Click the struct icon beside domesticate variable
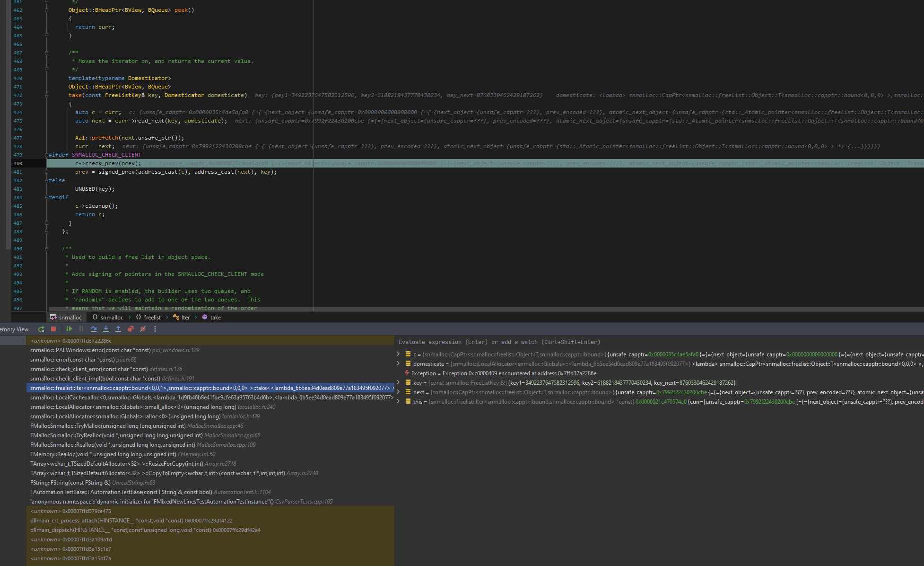Screen dimensions: 924x566 (408, 364)
